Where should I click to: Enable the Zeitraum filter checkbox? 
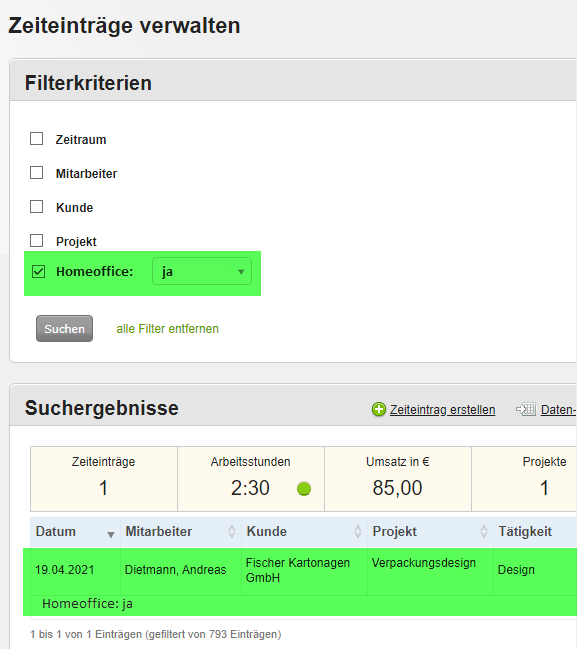pos(36,139)
